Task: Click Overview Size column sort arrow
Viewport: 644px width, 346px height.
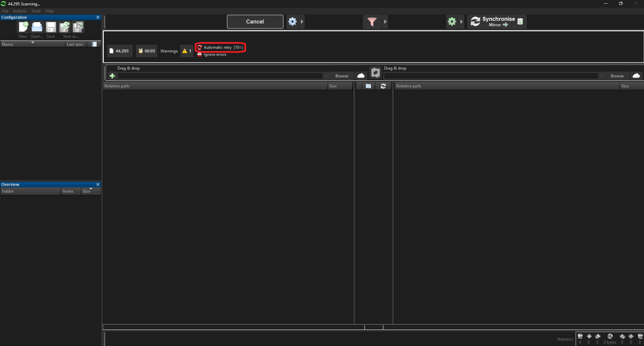Action: [x=91, y=189]
